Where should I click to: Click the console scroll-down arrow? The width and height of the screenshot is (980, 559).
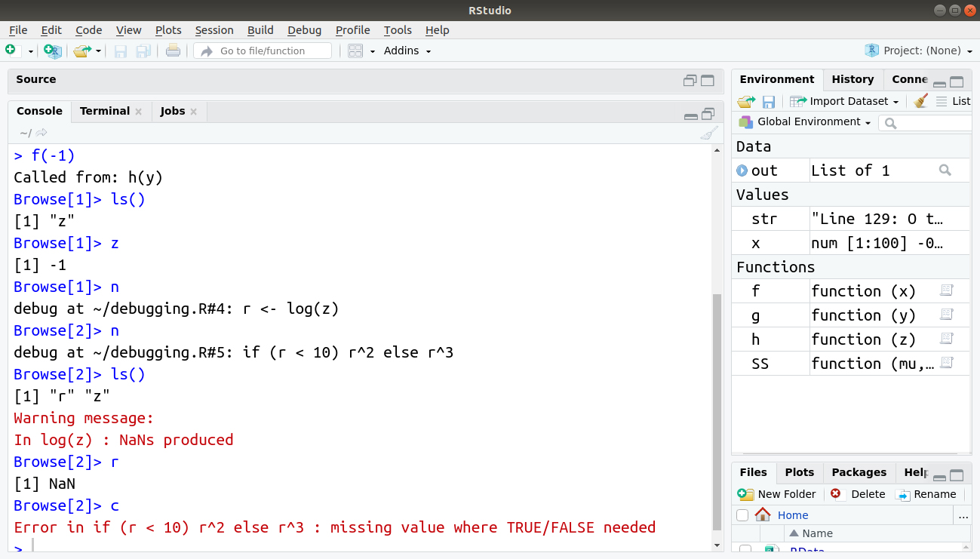pos(717,545)
